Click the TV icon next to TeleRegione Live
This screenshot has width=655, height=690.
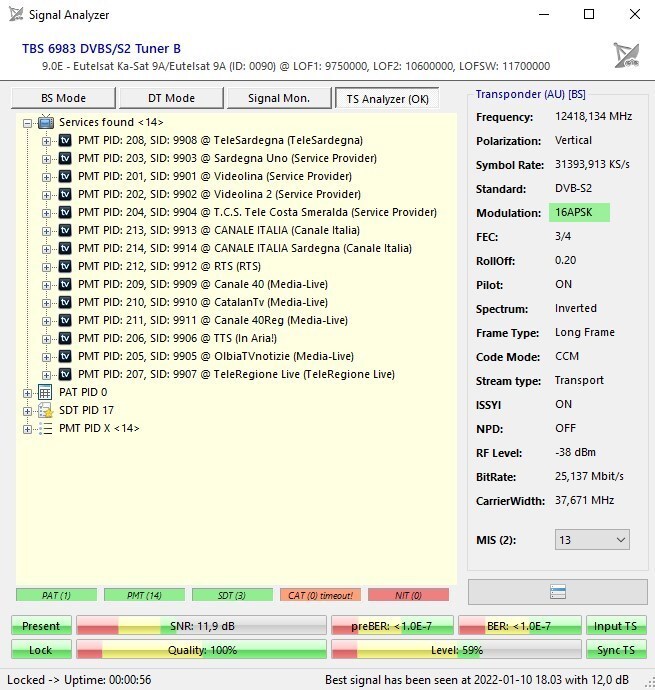[65, 374]
